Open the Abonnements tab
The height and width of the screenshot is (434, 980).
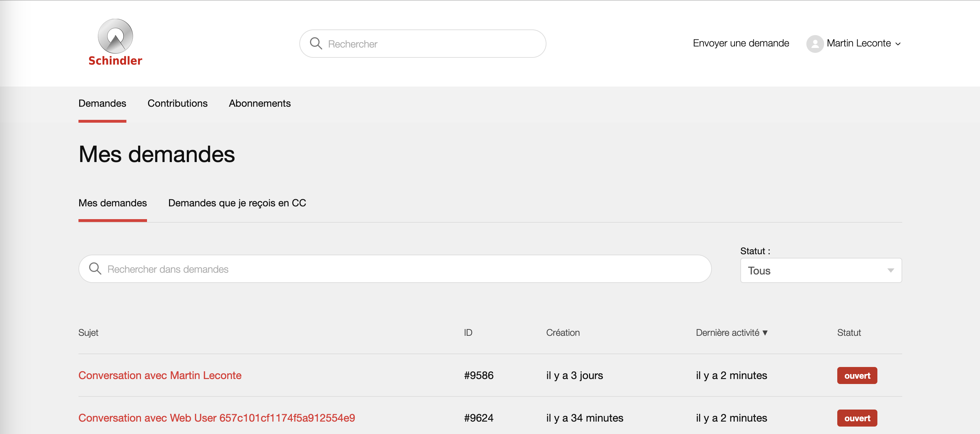[259, 103]
